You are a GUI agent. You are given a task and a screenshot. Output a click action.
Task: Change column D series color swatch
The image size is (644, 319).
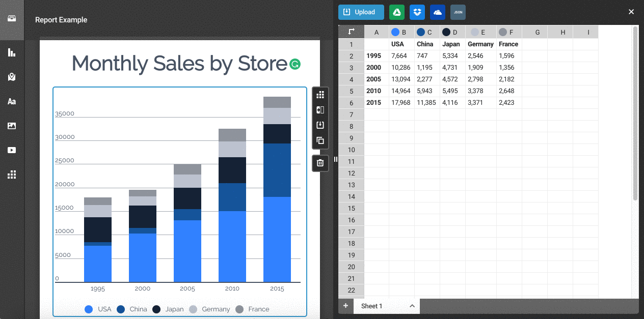[x=446, y=32]
